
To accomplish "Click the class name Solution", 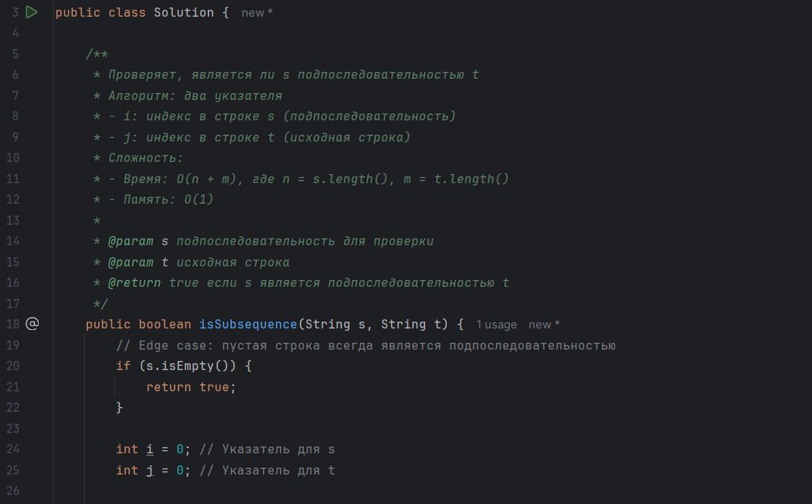I will [x=184, y=12].
